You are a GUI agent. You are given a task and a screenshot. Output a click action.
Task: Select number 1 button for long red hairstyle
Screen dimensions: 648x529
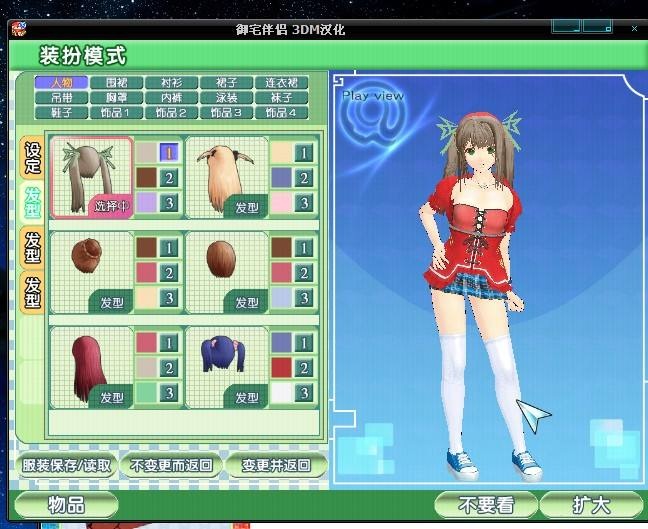click(169, 343)
